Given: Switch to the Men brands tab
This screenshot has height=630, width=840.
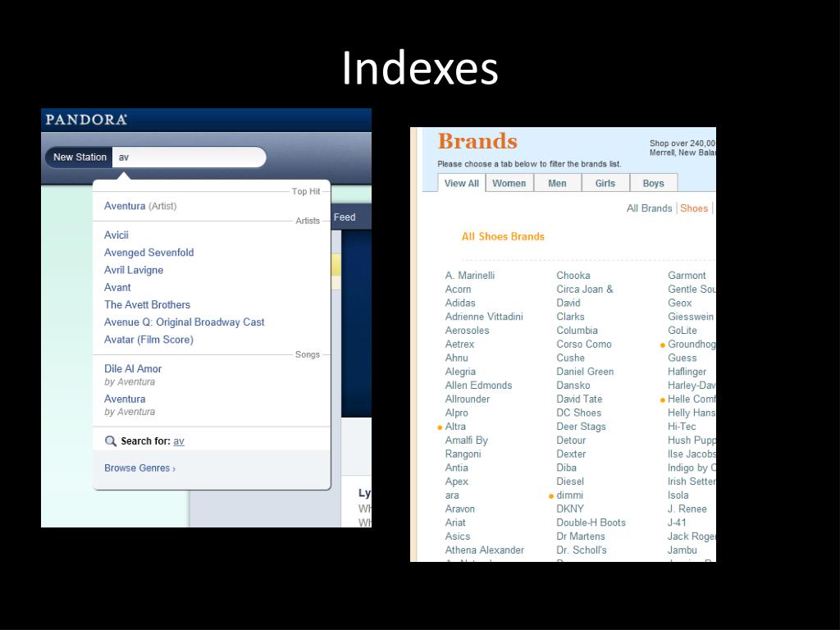Looking at the screenshot, I should coord(557,183).
